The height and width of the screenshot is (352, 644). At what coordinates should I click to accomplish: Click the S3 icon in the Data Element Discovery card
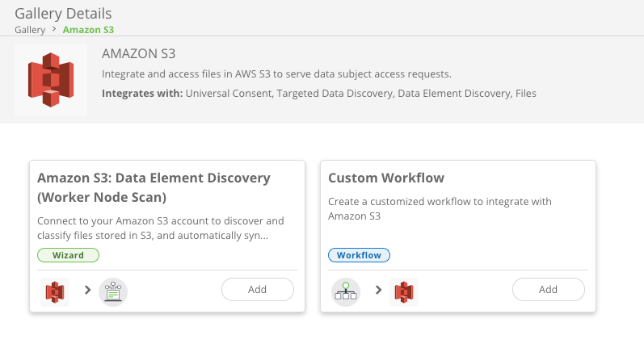55,292
